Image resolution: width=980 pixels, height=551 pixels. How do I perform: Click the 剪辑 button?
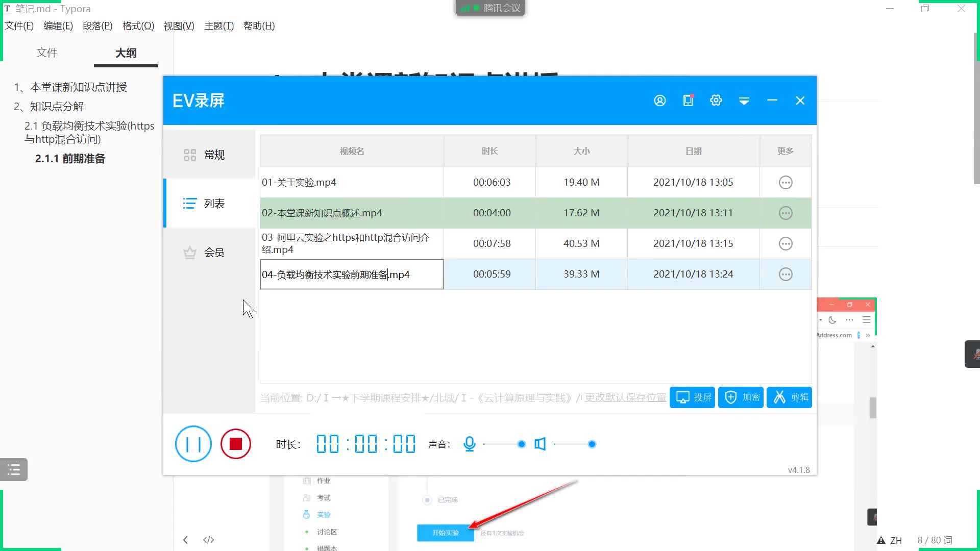tap(789, 397)
